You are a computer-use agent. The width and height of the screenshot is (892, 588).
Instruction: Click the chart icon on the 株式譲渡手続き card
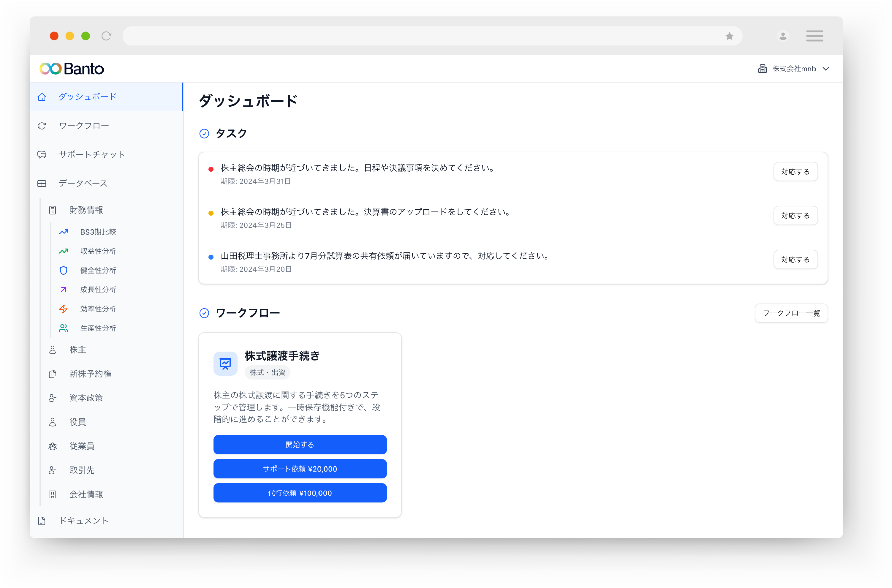tap(225, 363)
